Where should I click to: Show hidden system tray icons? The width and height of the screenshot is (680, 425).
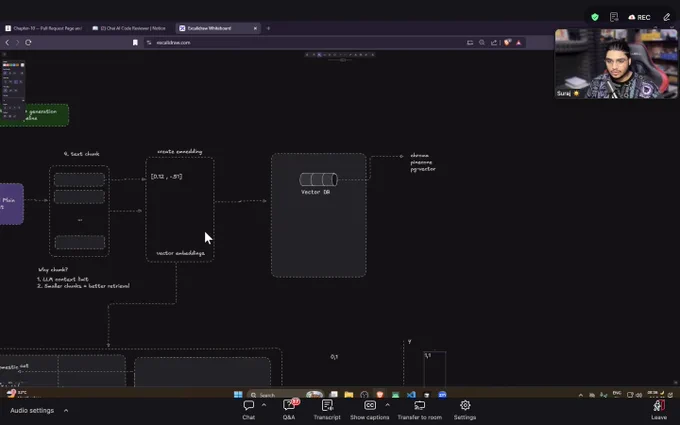(581, 395)
